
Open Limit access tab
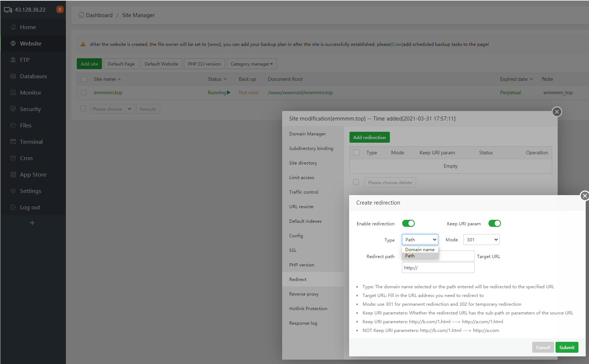point(313,178)
